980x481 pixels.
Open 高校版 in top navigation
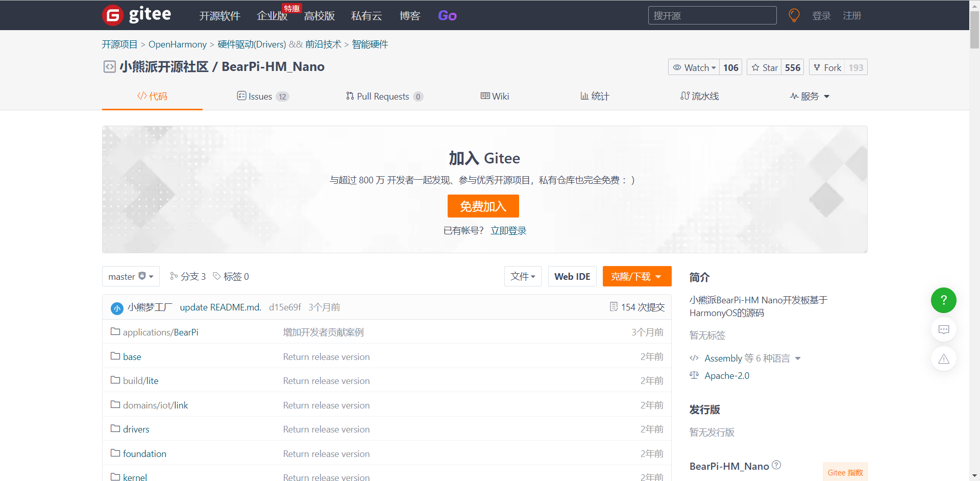pos(320,16)
